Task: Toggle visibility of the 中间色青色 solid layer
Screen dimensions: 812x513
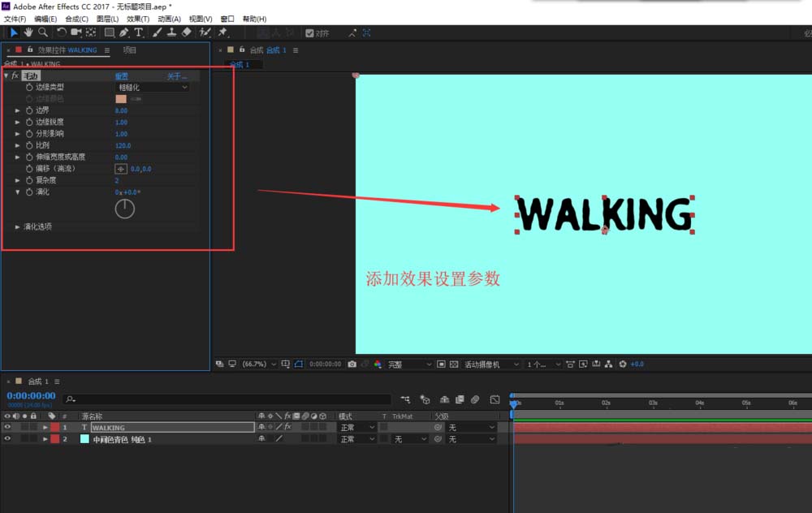Action: click(x=6, y=439)
